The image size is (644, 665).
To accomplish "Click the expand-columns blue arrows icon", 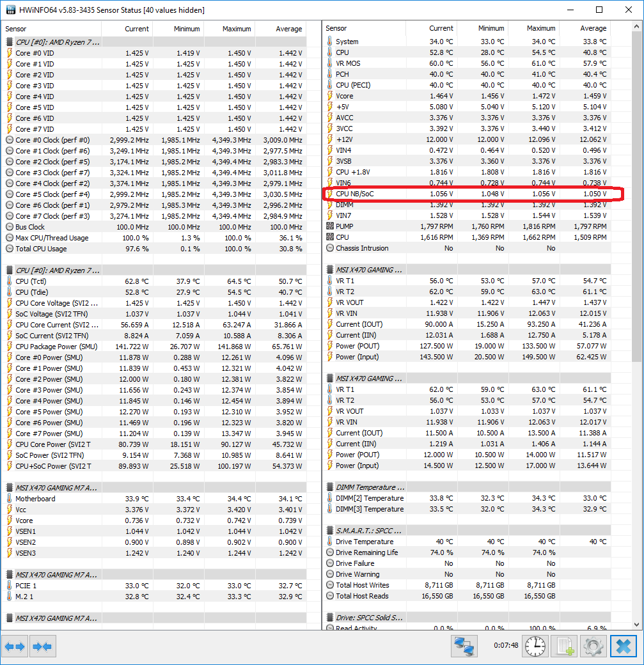I will coord(15,646).
